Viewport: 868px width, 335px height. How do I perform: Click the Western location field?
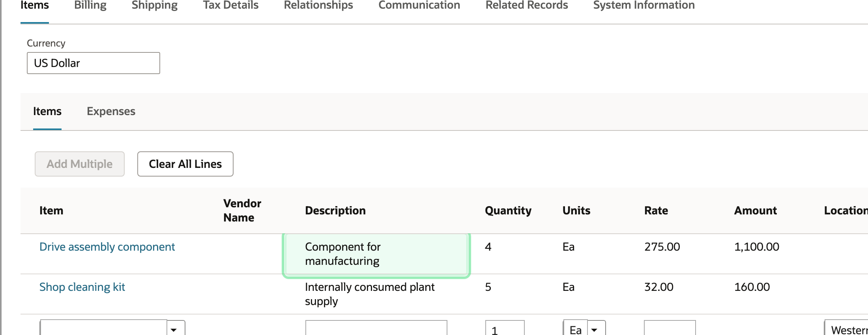tap(846, 328)
